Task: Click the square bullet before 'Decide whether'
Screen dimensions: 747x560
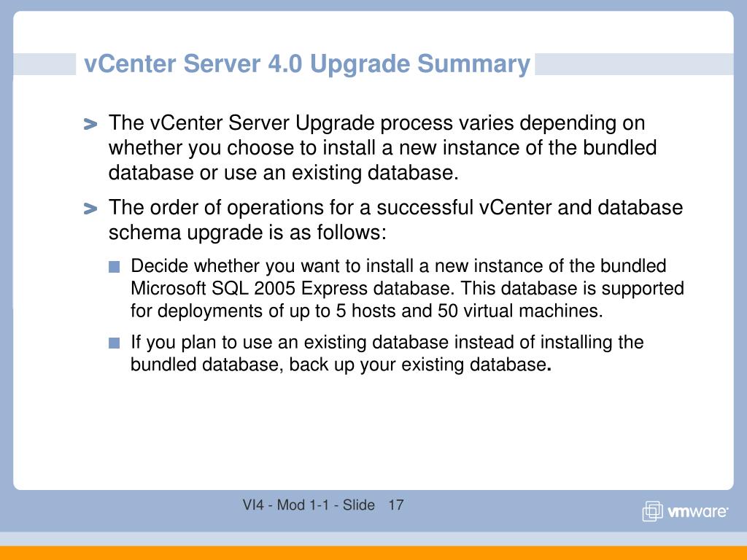Action: coord(114,267)
